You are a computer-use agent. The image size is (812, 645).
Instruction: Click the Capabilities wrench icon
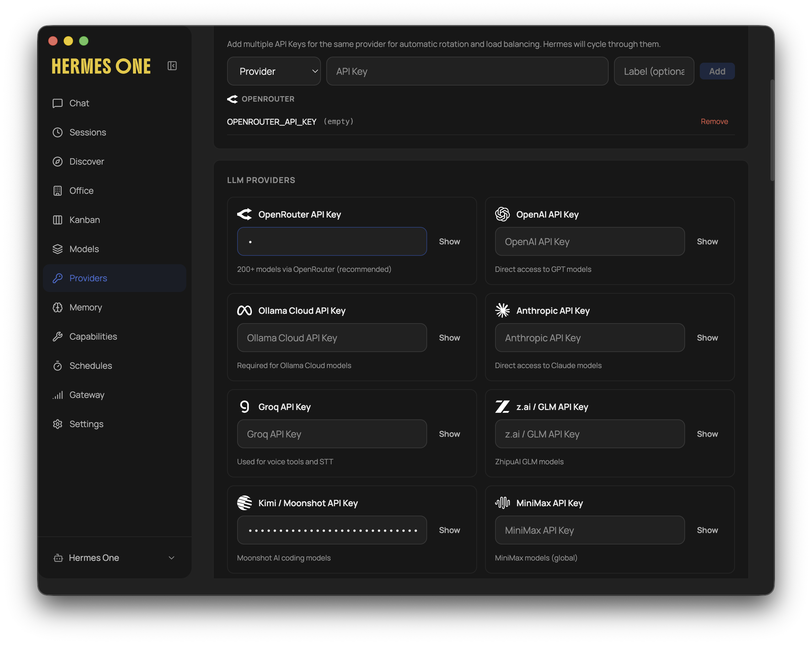pyautogui.click(x=58, y=337)
